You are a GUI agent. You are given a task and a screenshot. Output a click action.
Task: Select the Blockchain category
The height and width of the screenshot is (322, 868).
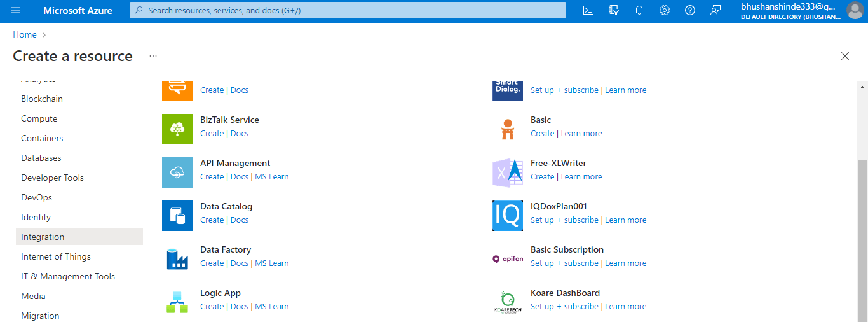(x=42, y=99)
